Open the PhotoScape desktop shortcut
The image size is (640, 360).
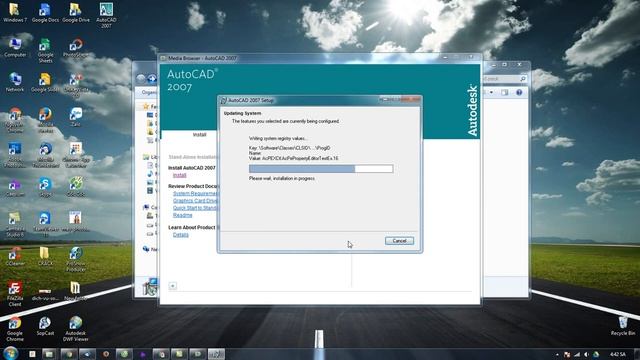tap(76, 48)
